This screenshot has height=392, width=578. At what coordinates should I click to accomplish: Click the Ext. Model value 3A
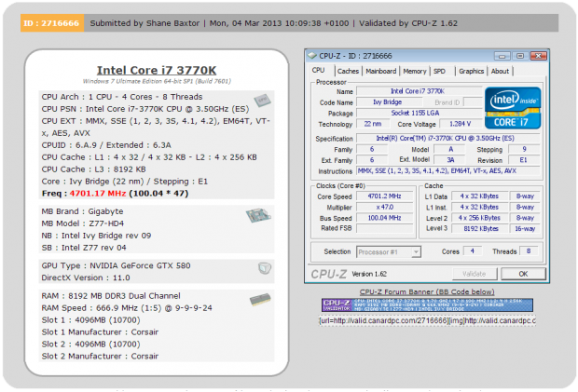(450, 160)
